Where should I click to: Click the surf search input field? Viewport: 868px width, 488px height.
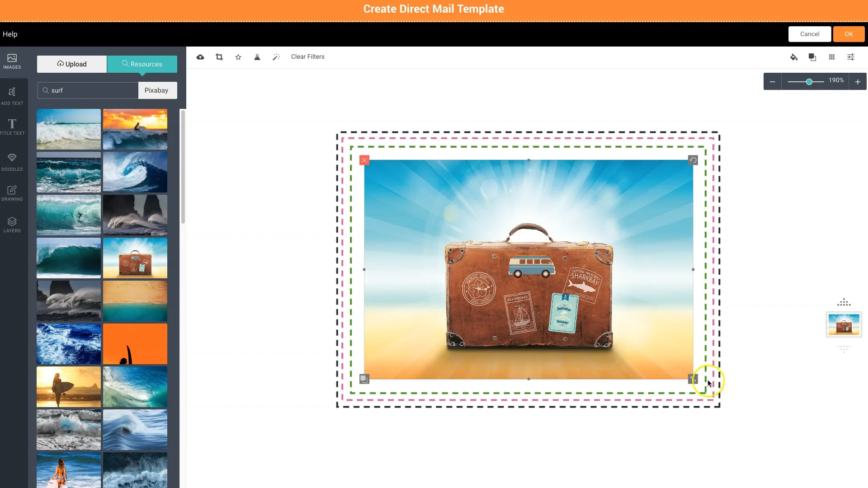coord(88,90)
